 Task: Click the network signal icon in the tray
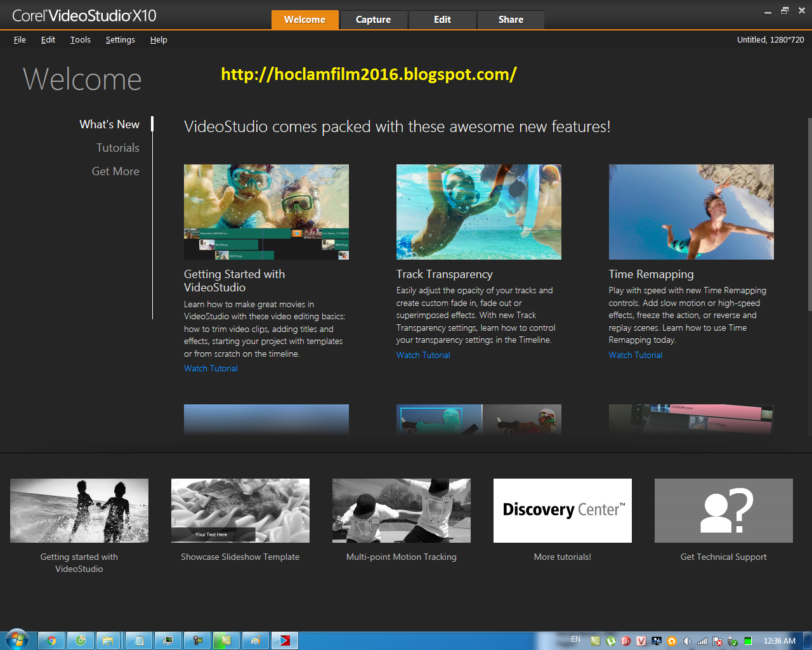(703, 640)
